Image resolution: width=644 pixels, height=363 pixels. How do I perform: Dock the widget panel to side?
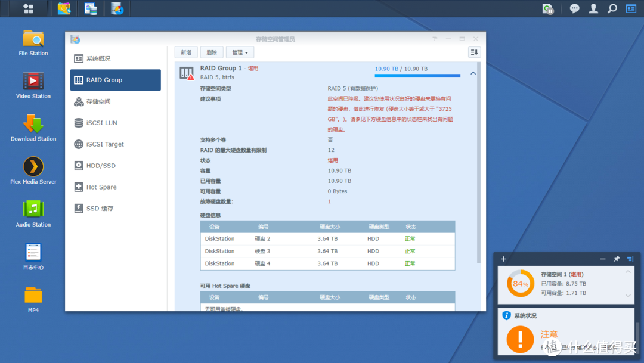[x=630, y=259]
